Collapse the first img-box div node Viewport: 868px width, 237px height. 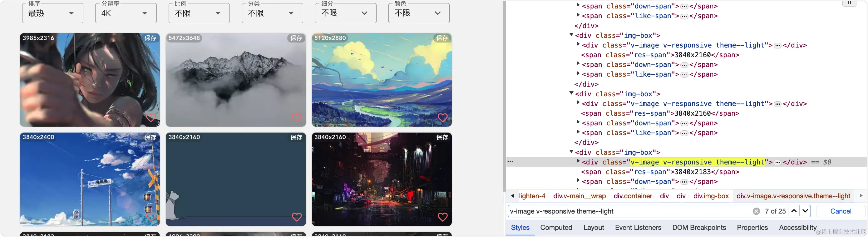click(x=571, y=35)
